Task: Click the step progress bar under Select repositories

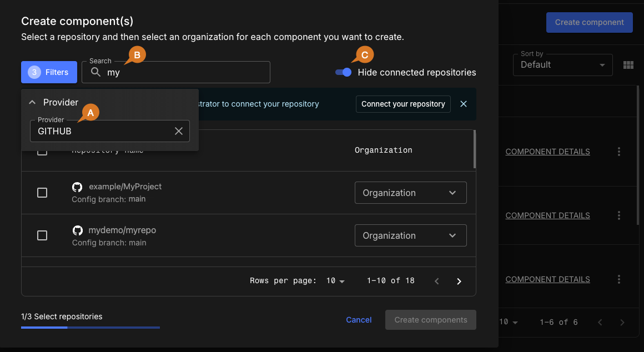Action: [x=90, y=328]
